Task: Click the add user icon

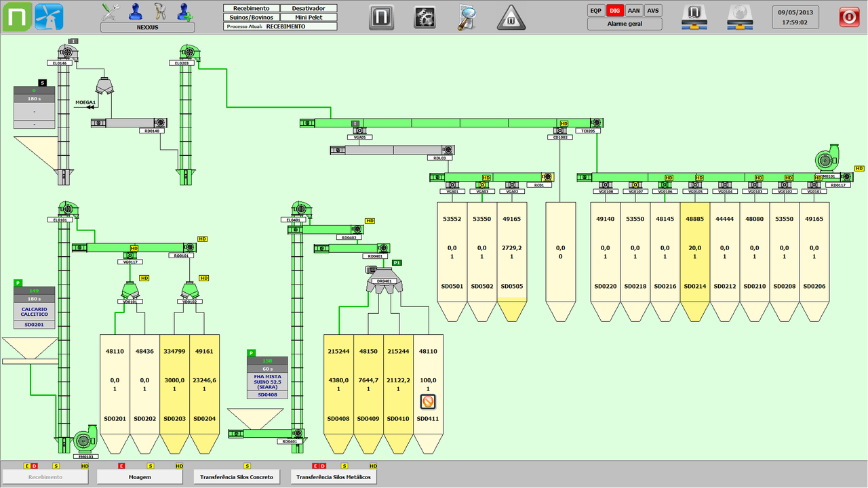Action: 184,12
